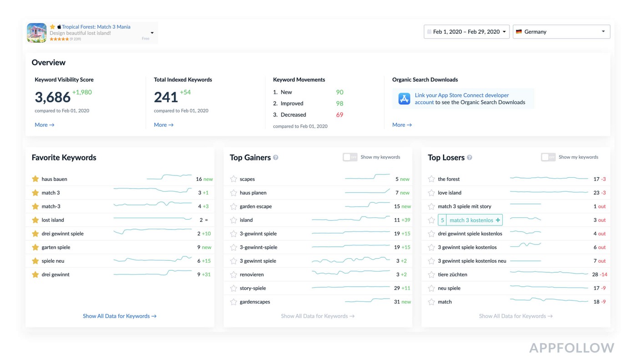Unfavorite the 'haus bauen' keyword star

pyautogui.click(x=35, y=179)
